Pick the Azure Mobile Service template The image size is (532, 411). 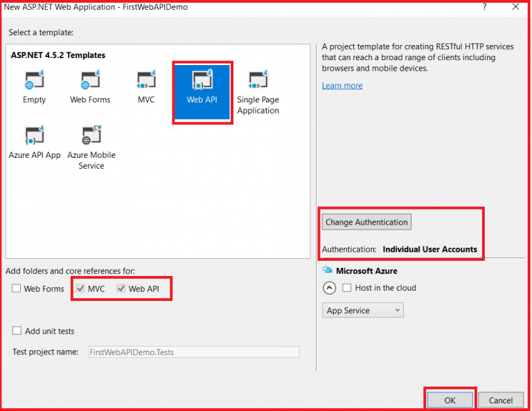click(91, 147)
